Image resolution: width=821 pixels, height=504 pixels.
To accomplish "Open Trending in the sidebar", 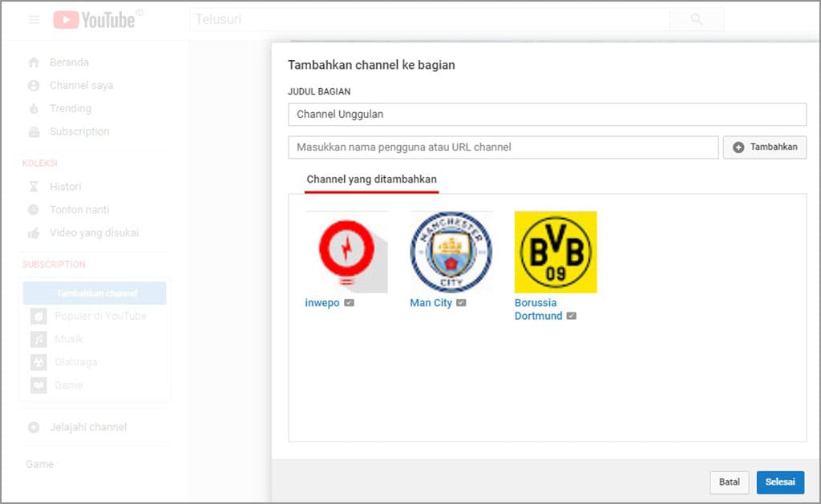I will 71,108.
